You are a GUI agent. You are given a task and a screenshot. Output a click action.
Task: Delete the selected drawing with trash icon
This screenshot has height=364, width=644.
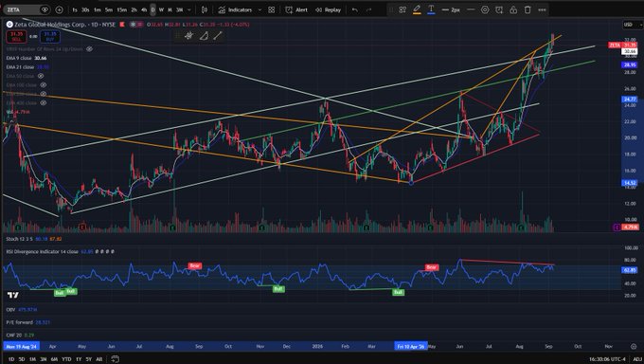click(528, 9)
